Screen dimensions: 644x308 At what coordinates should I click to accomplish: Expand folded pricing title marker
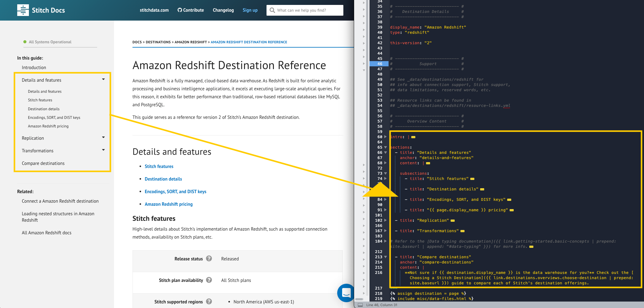coord(512,210)
